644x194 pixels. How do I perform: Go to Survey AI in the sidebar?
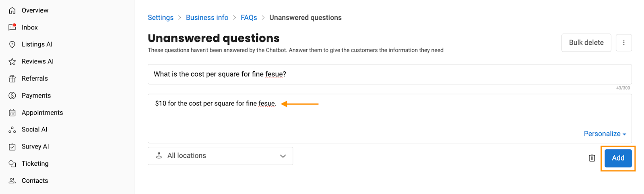tap(35, 146)
